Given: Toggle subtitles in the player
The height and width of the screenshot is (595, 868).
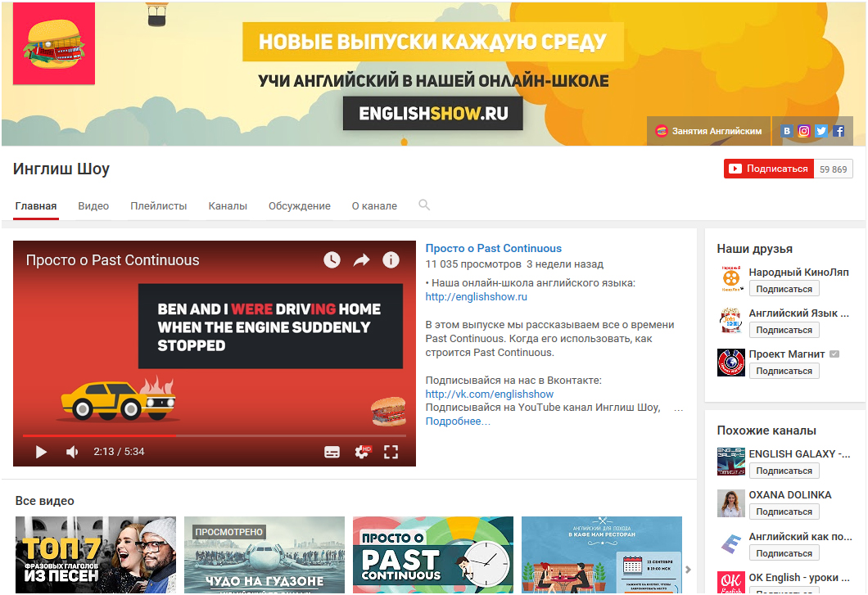Looking at the screenshot, I should (332, 453).
